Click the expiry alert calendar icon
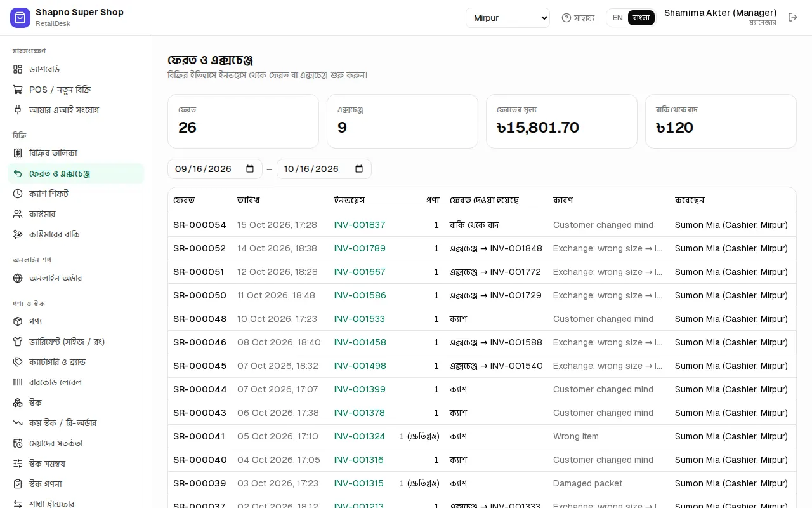The height and width of the screenshot is (508, 812). (x=18, y=443)
